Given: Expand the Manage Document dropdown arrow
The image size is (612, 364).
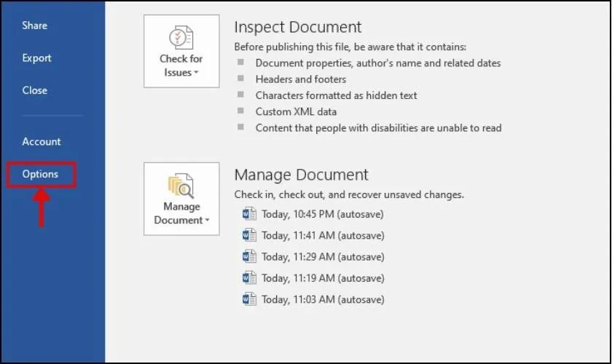Looking at the screenshot, I should (x=207, y=221).
